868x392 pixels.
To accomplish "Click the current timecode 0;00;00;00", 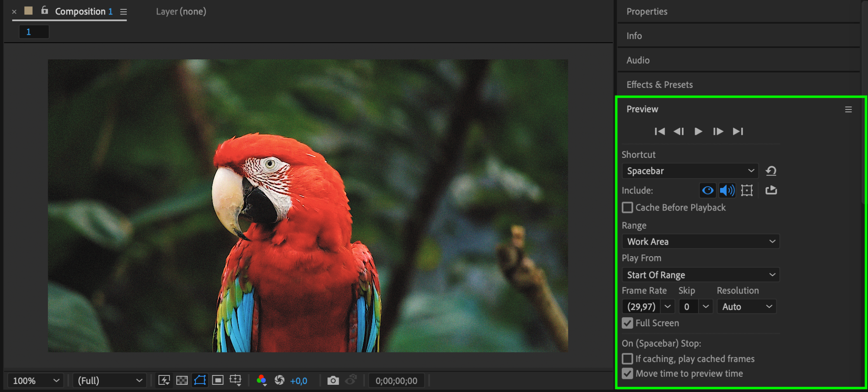I will [396, 381].
